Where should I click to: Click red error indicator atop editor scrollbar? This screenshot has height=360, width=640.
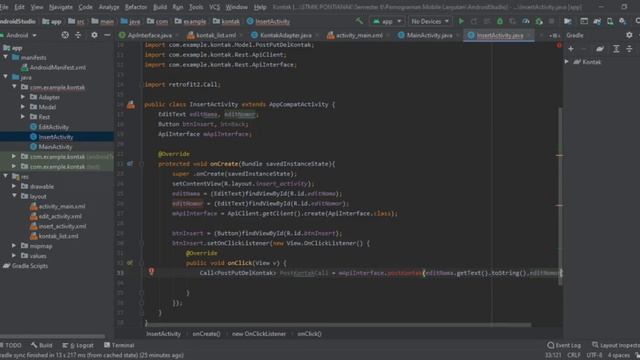pyautogui.click(x=559, y=45)
